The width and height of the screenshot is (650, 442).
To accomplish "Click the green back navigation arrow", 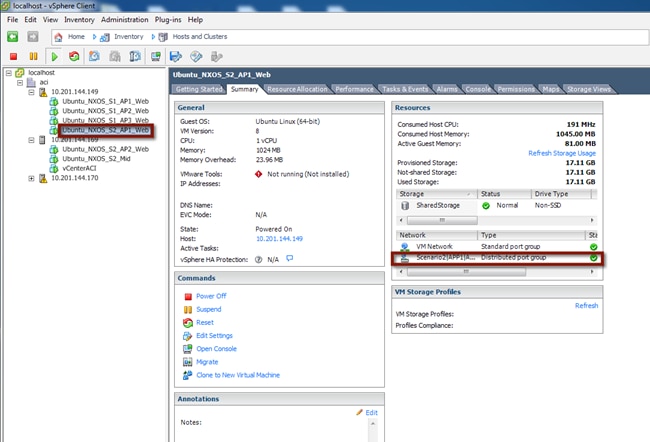I will (13, 36).
